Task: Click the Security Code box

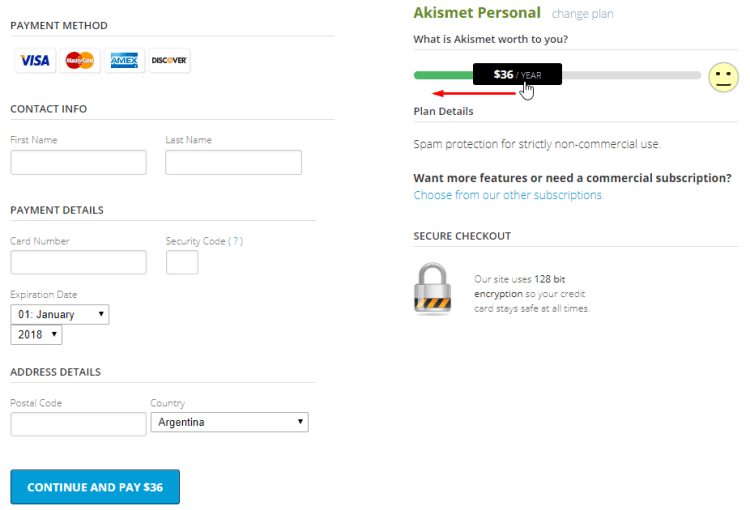Action: [182, 262]
